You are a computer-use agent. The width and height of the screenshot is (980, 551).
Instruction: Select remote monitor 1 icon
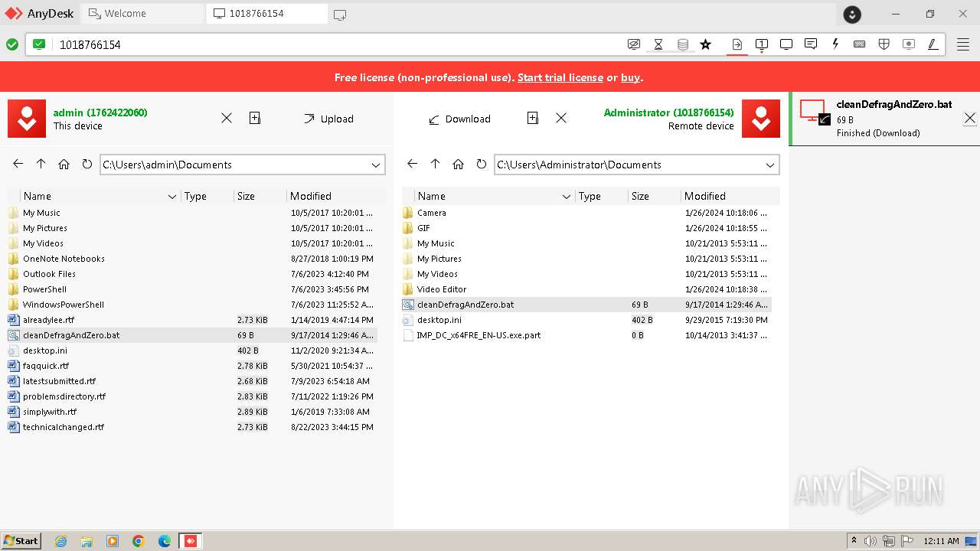point(762,44)
